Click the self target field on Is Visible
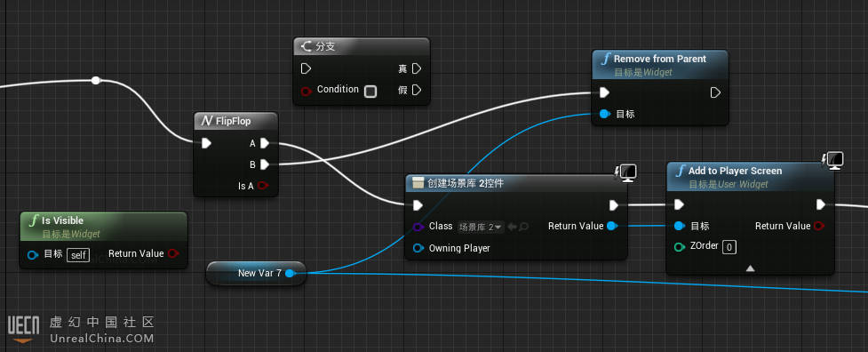 pyautogui.click(x=78, y=255)
